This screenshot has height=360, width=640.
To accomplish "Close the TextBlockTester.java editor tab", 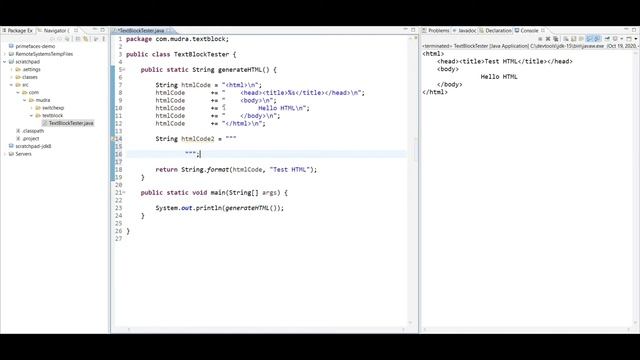I will point(169,31).
